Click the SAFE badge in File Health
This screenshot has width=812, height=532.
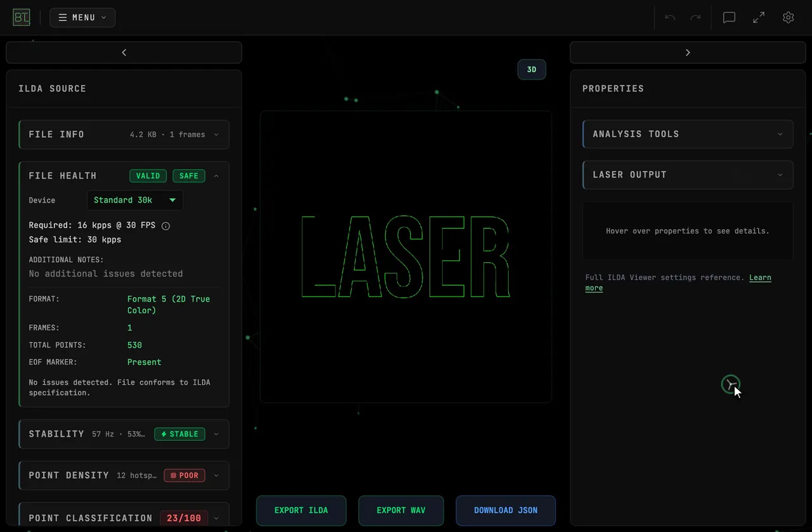click(x=188, y=176)
